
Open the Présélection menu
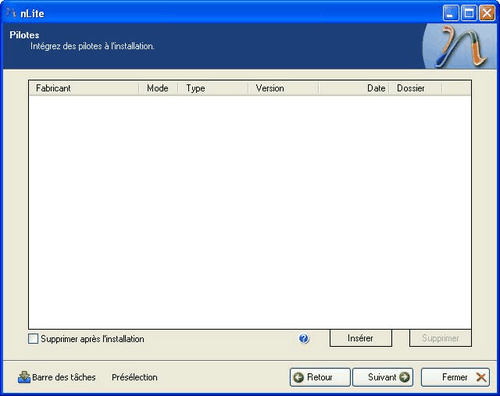pyautogui.click(x=134, y=377)
